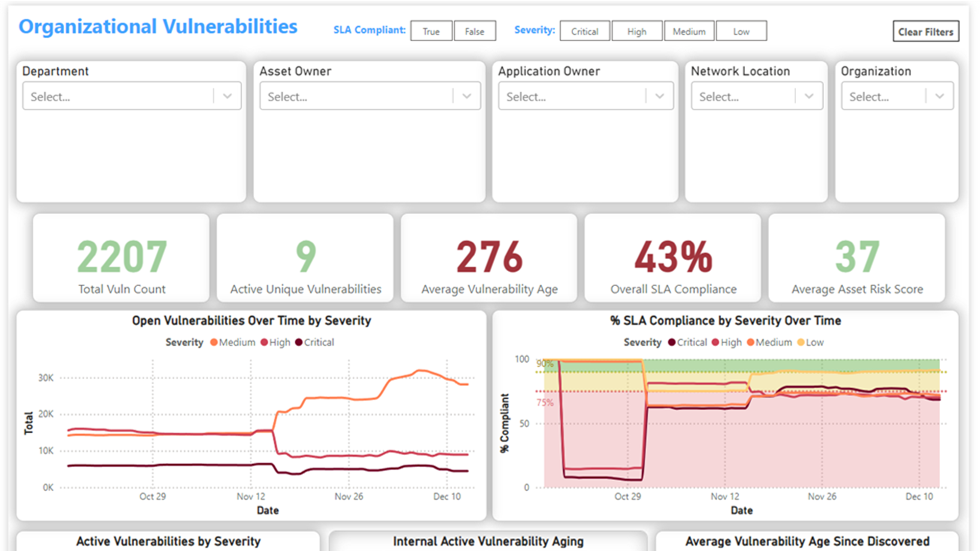Screen dimensions: 980x551
Task: Click the Department Select input field
Action: [117, 96]
